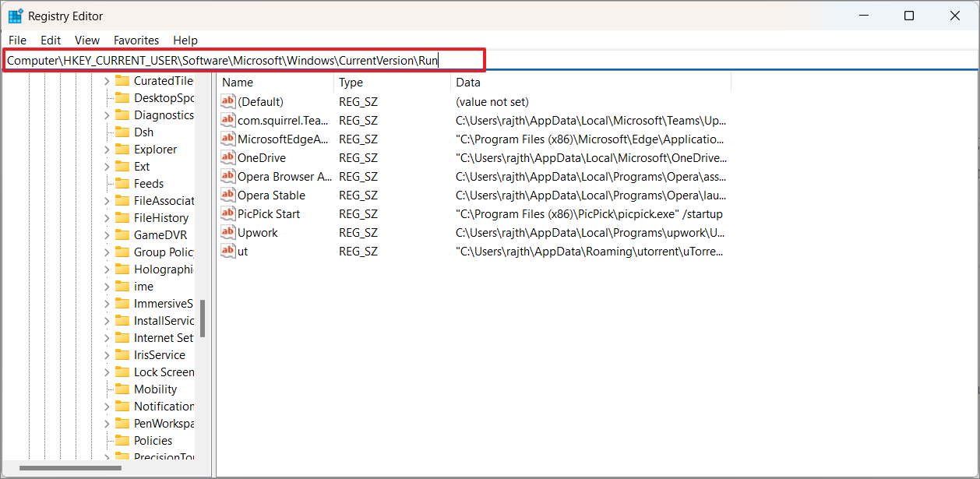Viewport: 980px width, 479px height.
Task: Click the REG_SZ type of OneDrive
Action: coord(358,158)
